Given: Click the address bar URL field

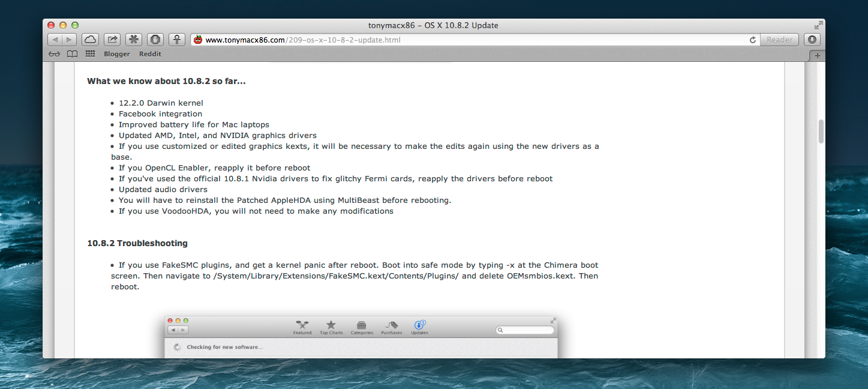Looking at the screenshot, I should coord(474,40).
